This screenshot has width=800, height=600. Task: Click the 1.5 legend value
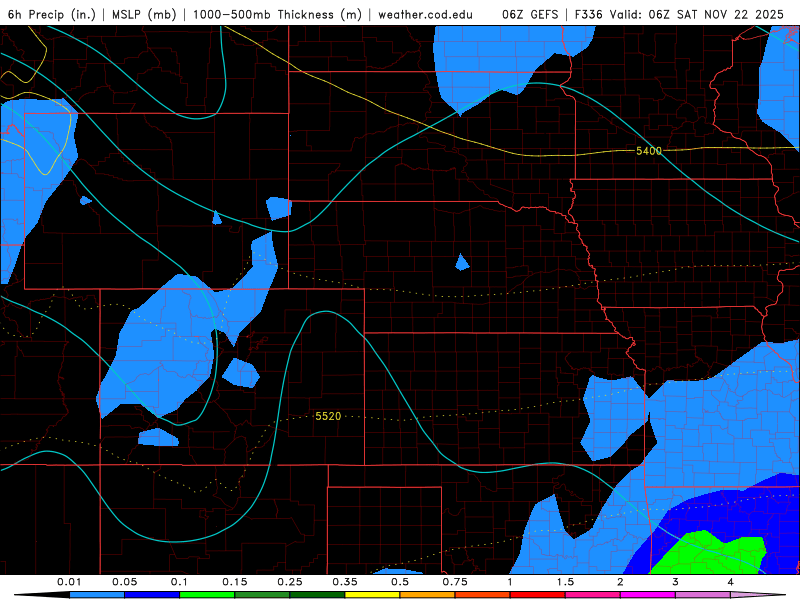[x=565, y=582]
